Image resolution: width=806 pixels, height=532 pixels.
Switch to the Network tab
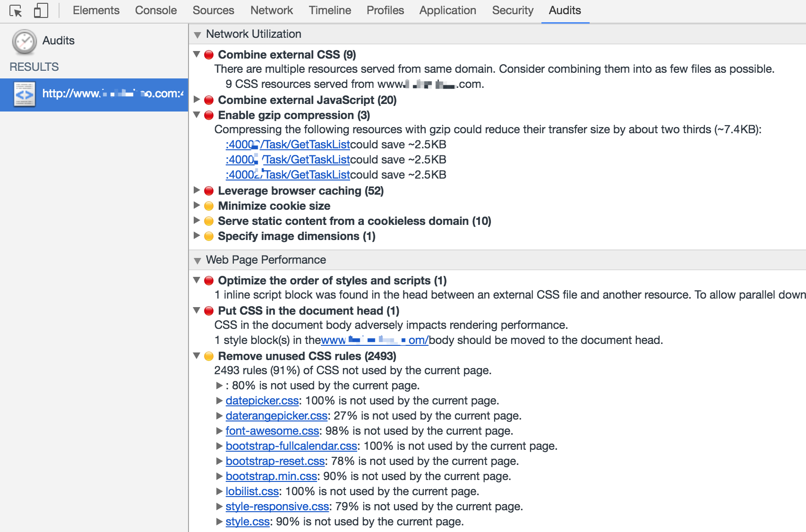point(272,10)
